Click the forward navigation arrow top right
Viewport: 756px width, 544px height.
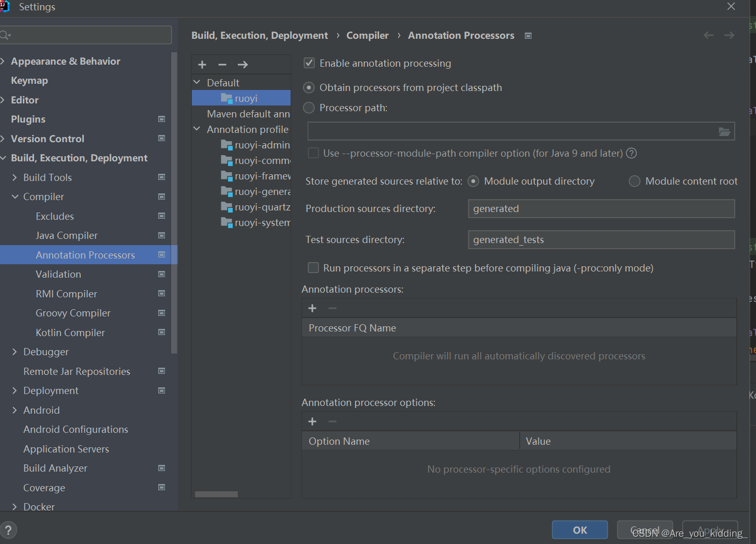[729, 35]
